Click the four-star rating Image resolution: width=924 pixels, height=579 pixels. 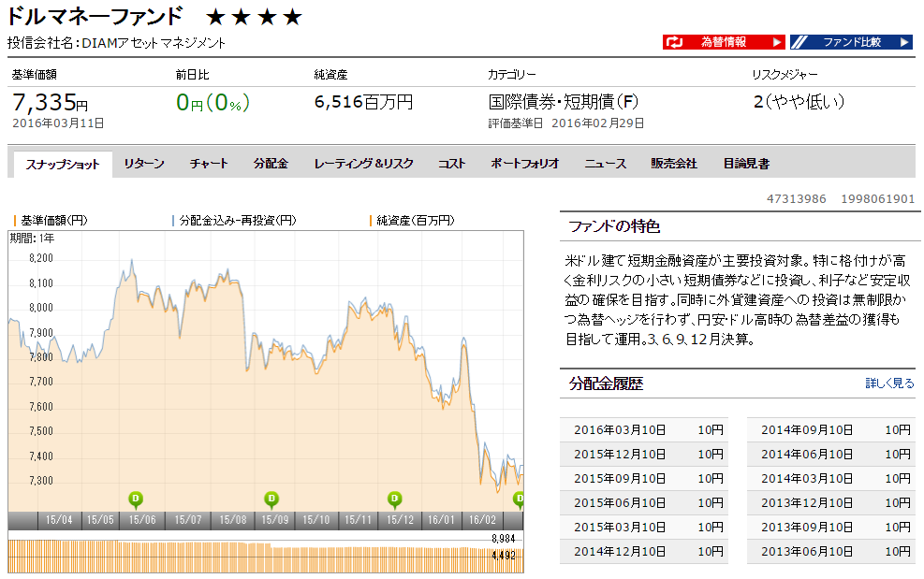point(254,17)
